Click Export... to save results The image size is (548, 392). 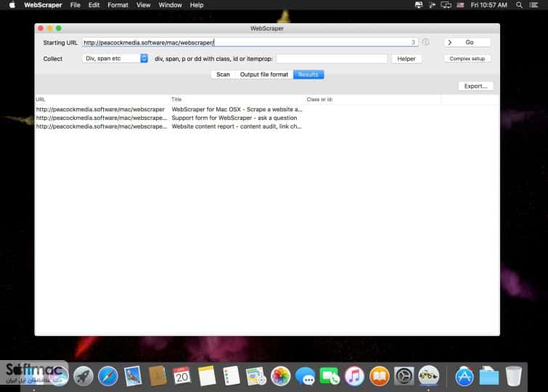(x=475, y=86)
